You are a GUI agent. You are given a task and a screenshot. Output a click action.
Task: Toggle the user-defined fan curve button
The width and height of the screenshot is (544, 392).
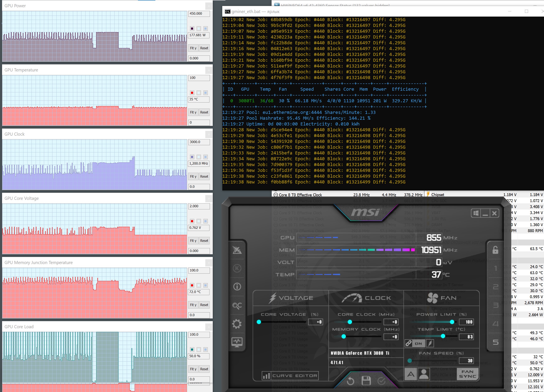pos(424,374)
